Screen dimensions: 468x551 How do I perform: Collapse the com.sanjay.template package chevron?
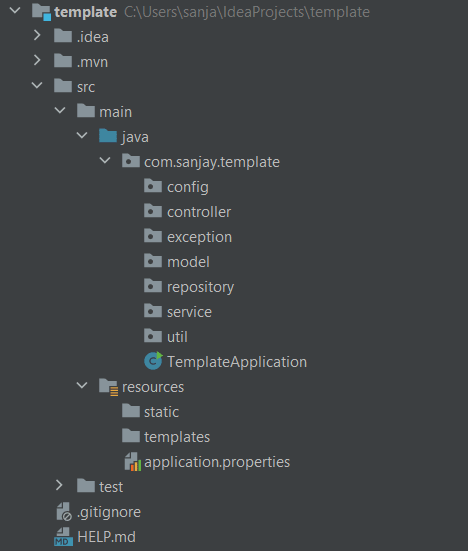click(105, 161)
